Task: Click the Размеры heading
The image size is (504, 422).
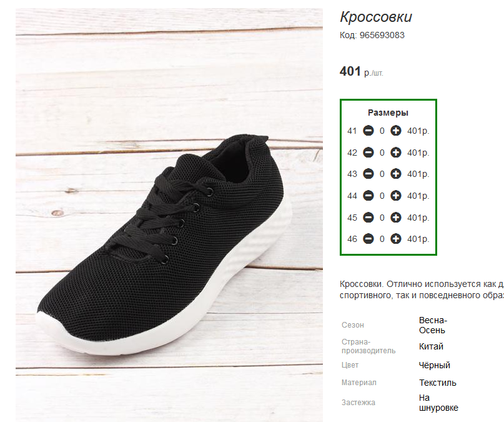Action: [388, 113]
